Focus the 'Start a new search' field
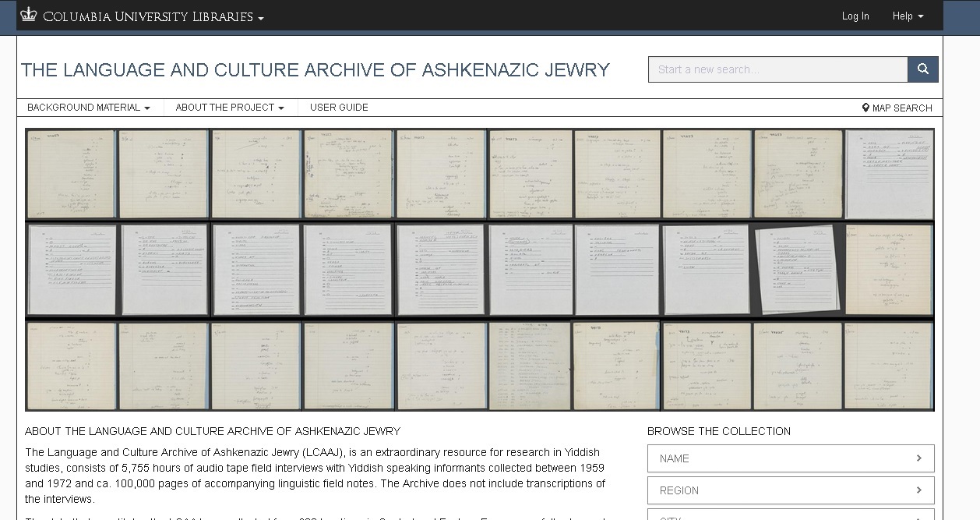Viewport: 980px width, 520px height. (x=777, y=69)
